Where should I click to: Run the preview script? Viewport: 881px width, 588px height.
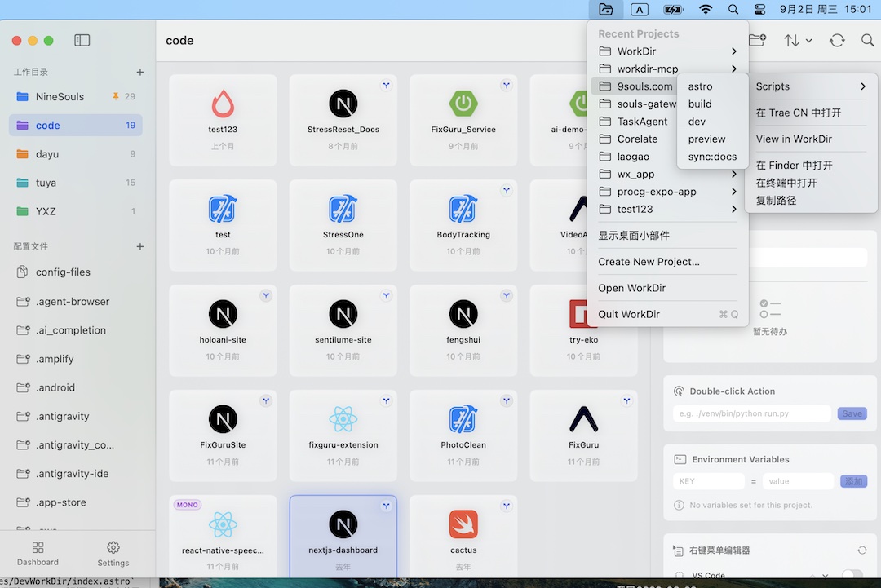tap(712, 139)
